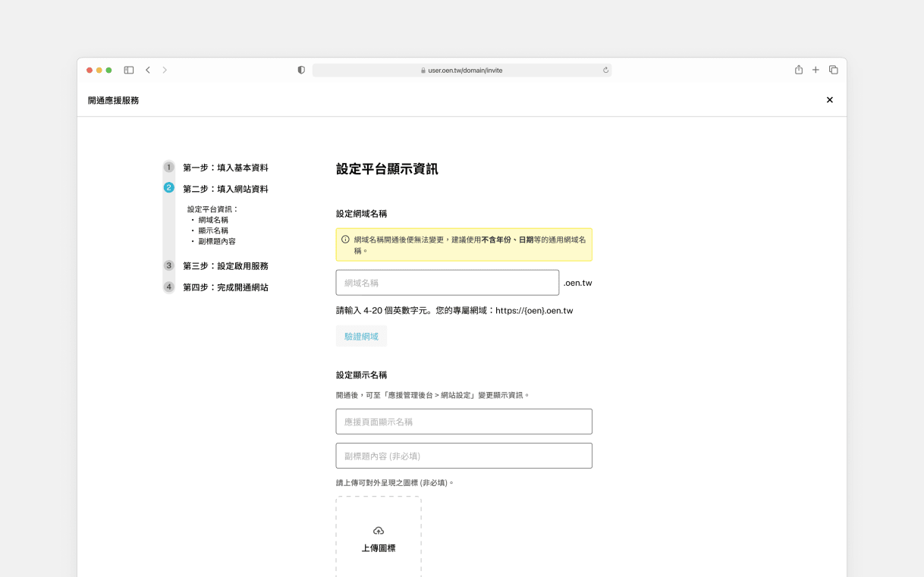The image size is (924, 577).
Task: Click the 驗證網域 button
Action: pos(361,337)
